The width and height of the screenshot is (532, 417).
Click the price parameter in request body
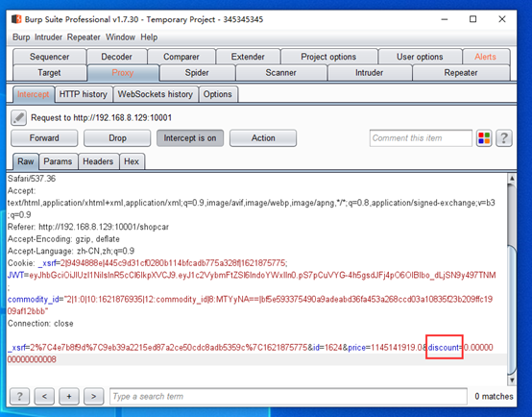356,348
